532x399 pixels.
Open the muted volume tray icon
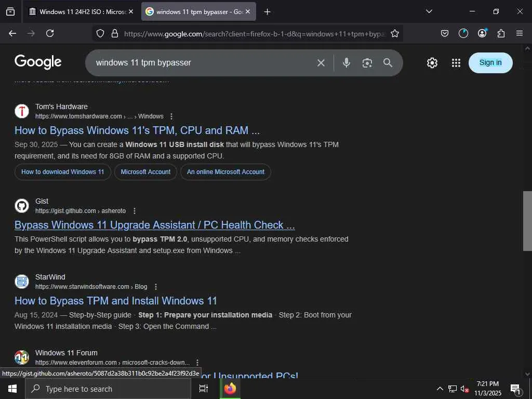464,389
